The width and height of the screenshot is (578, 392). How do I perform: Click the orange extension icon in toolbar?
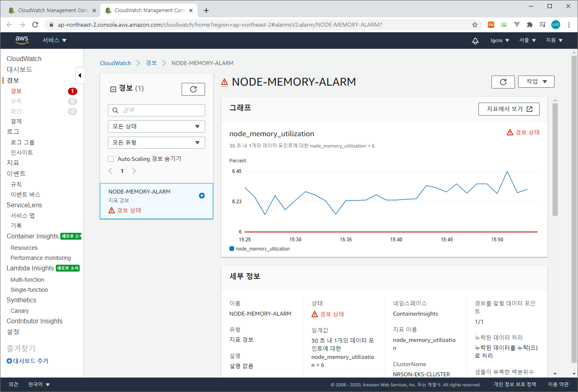click(x=491, y=25)
